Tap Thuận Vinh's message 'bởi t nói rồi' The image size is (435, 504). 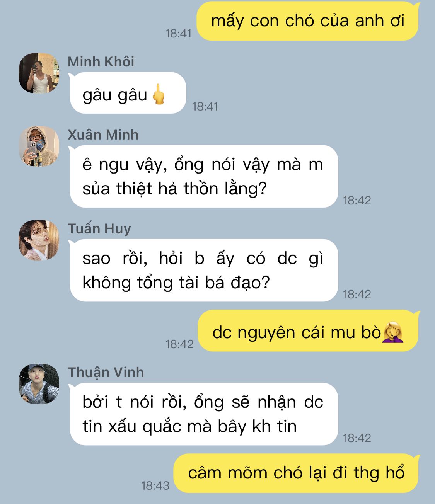point(204,414)
